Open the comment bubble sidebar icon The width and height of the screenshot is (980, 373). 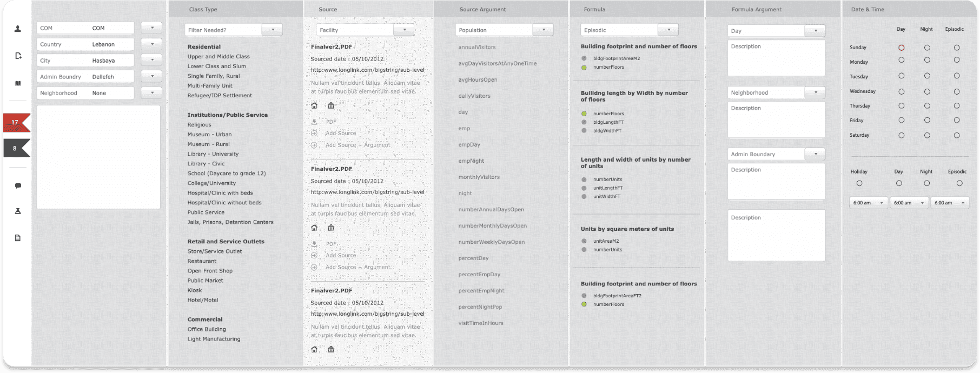point(18,185)
